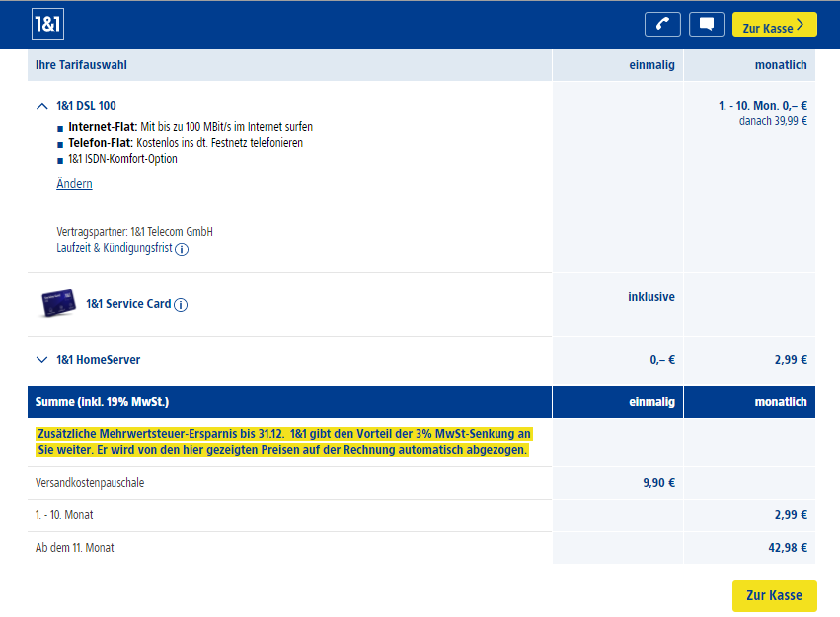Click the 1&1 DSL 100 tariff title
Image resolution: width=840 pixels, height=617 pixels.
[86, 106]
